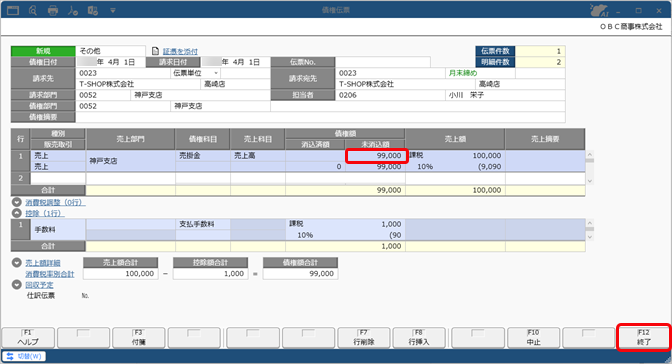Image resolution: width=672 pixels, height=364 pixels.
Task: Click the document icon beside 証憑を添付
Action: (x=156, y=51)
